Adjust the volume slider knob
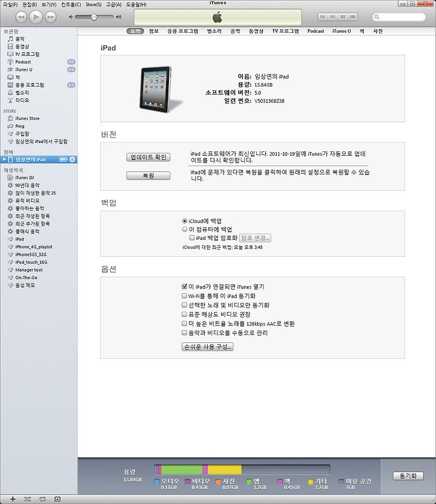Viewport: 436px width, 504px height. [94, 17]
